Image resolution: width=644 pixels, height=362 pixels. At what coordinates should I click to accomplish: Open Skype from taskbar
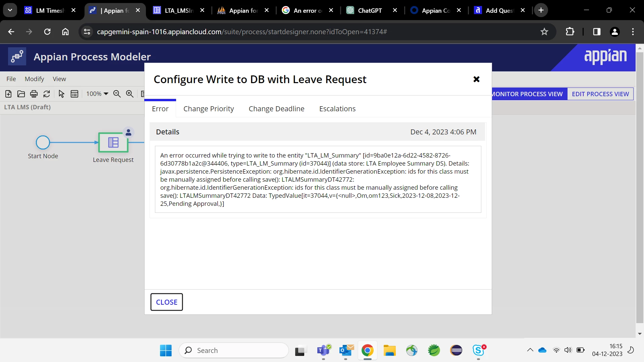click(x=479, y=351)
